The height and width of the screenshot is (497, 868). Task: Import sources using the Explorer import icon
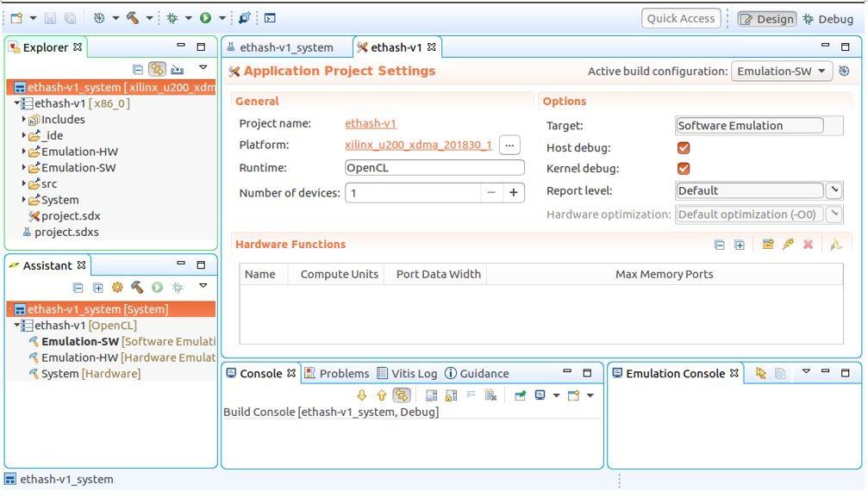tap(178, 69)
